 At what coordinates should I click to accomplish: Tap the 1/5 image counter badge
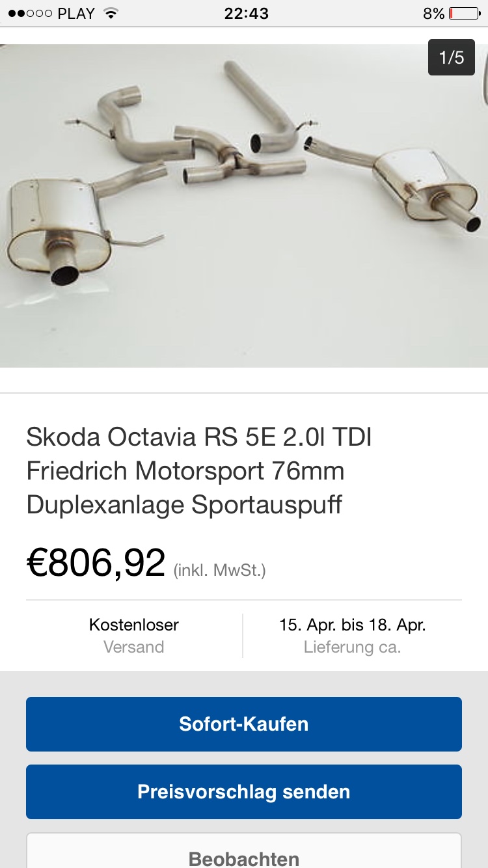tap(451, 57)
